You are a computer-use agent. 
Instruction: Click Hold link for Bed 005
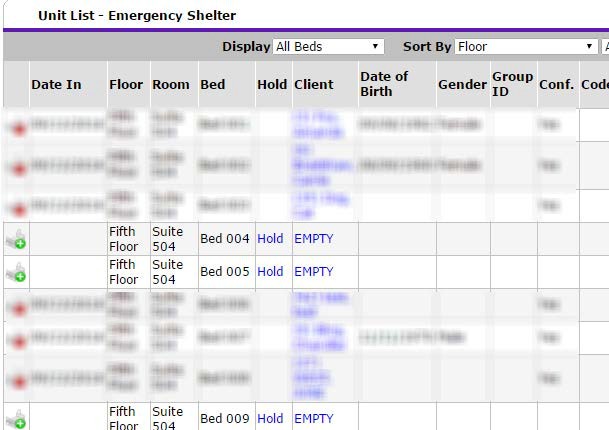270,272
